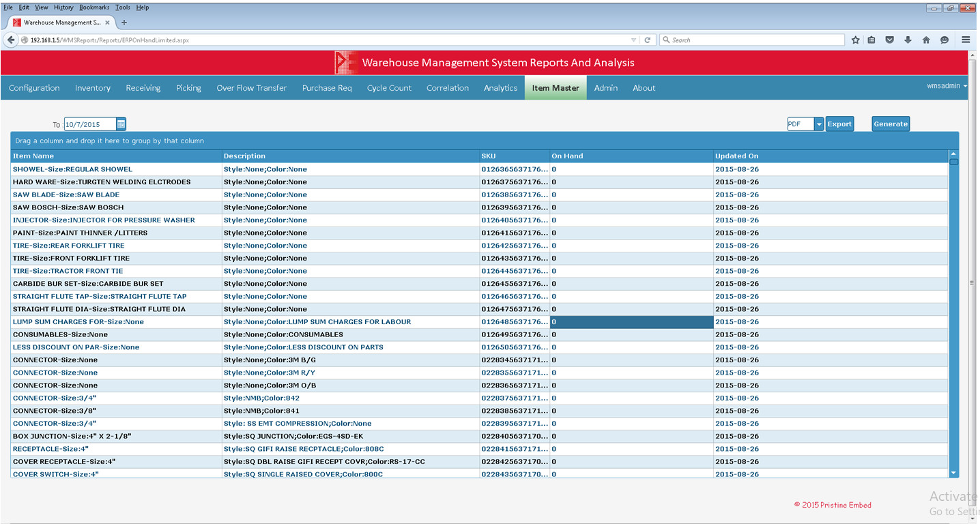Viewport: 980px width, 524px height.
Task: Select BOX JUNCTION-Size:4" X 2-1/8" row
Action: click(x=479, y=436)
